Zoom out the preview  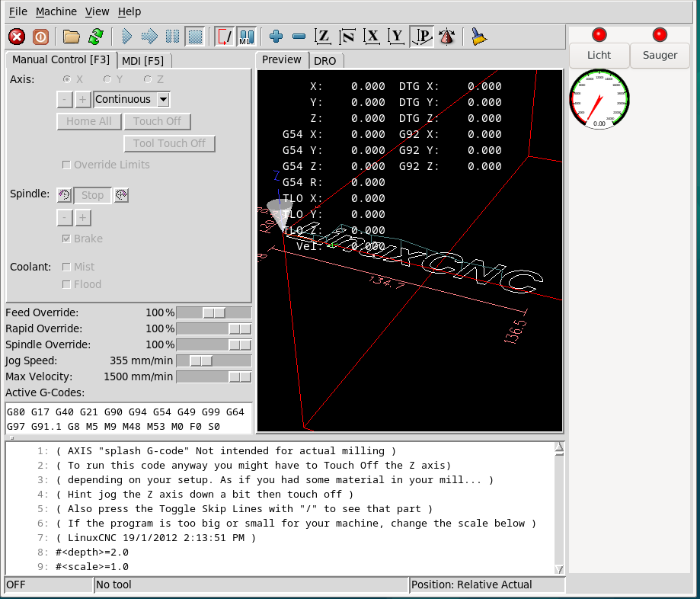click(x=299, y=36)
